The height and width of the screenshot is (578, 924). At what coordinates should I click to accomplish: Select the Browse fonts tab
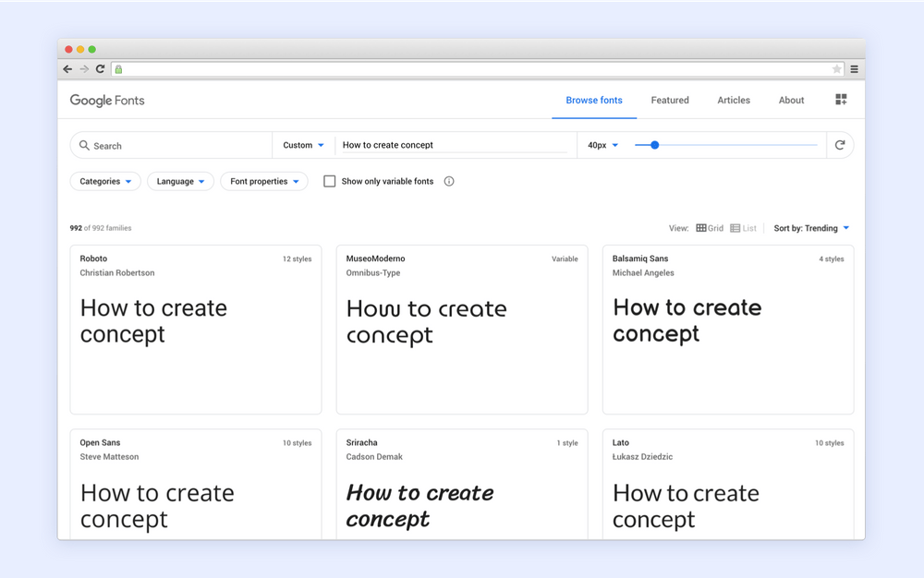tap(594, 100)
